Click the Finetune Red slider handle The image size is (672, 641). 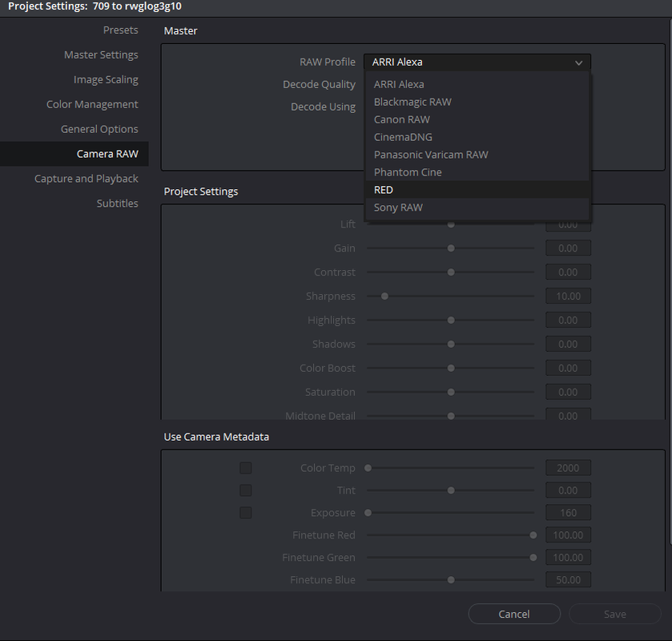pos(533,535)
